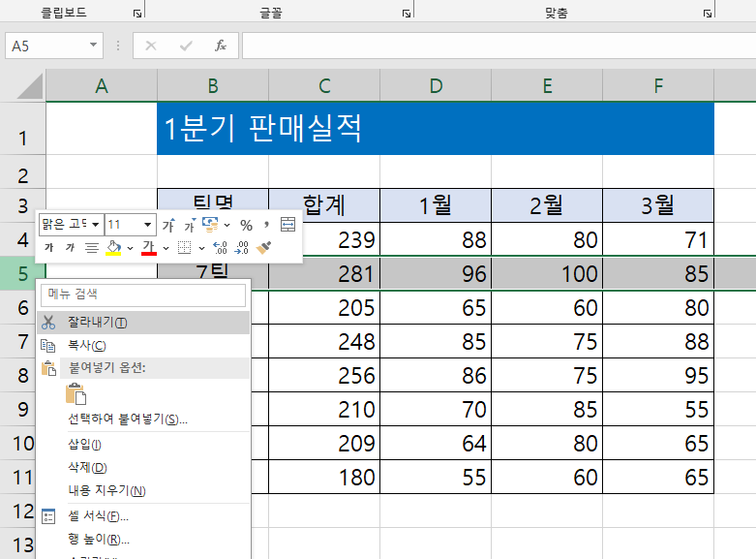
Task: Toggle bold in mini toolbar
Action: tap(48, 248)
